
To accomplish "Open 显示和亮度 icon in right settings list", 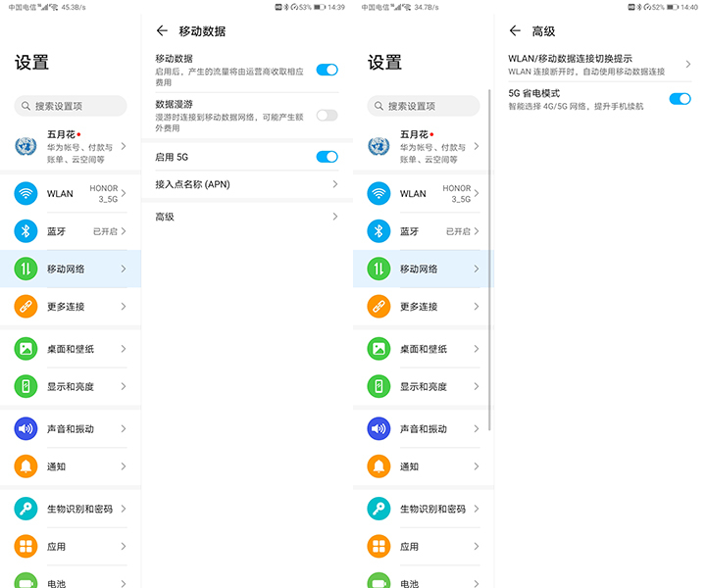I will coord(378,386).
